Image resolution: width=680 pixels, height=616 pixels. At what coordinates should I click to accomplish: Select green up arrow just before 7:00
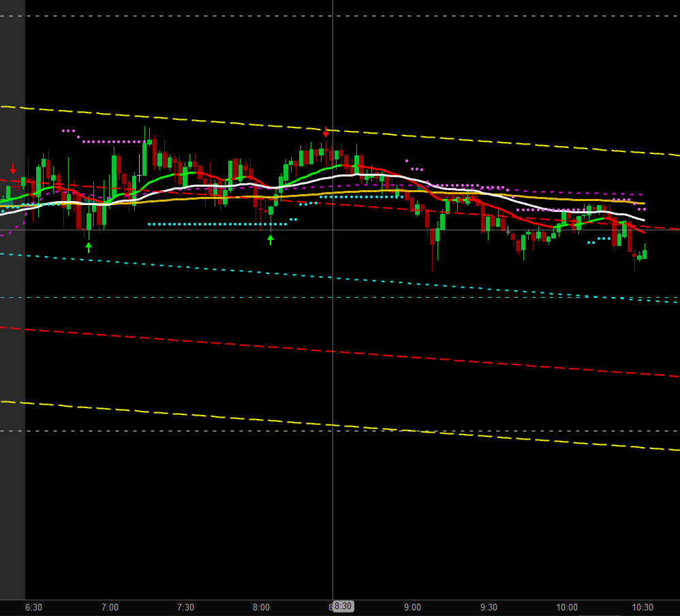[89, 247]
